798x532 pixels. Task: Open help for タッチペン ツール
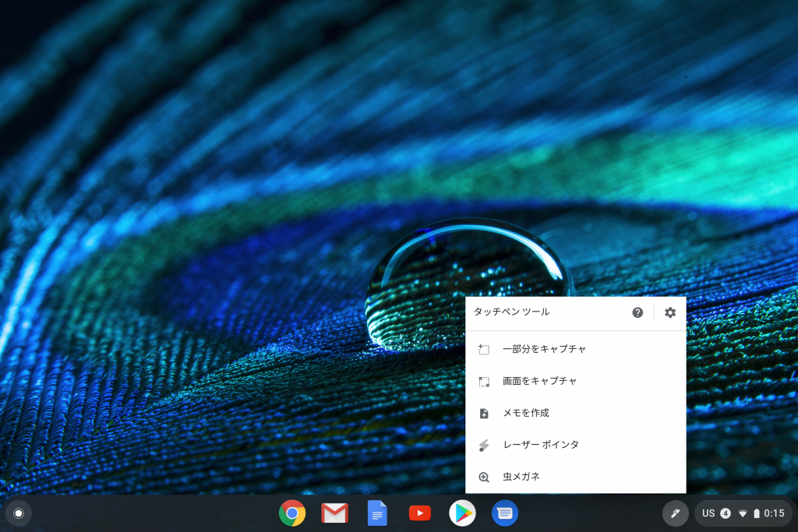click(637, 313)
